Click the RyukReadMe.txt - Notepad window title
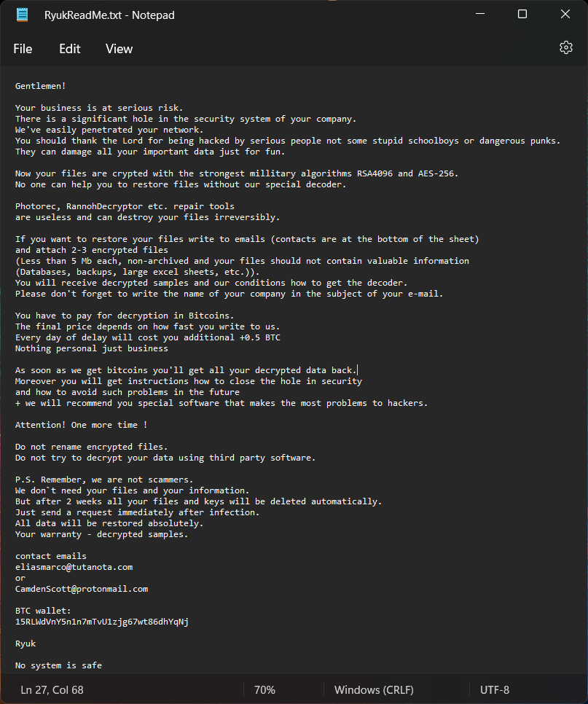 pos(109,15)
